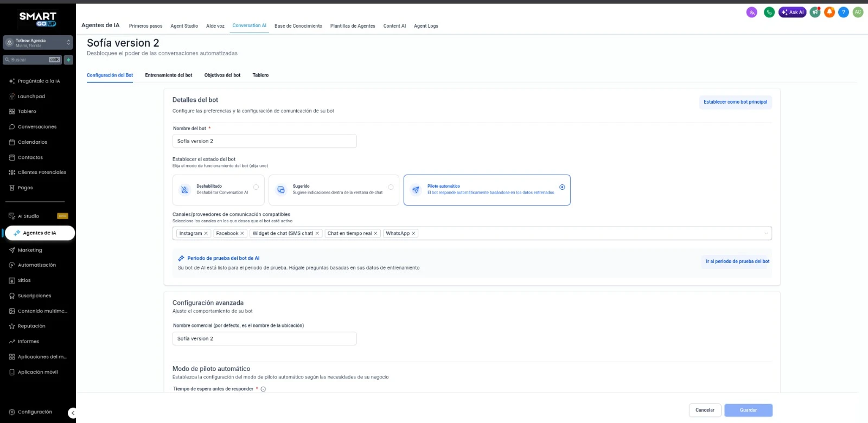
Task: Click the Contenido multimedia icon
Action: [12, 311]
